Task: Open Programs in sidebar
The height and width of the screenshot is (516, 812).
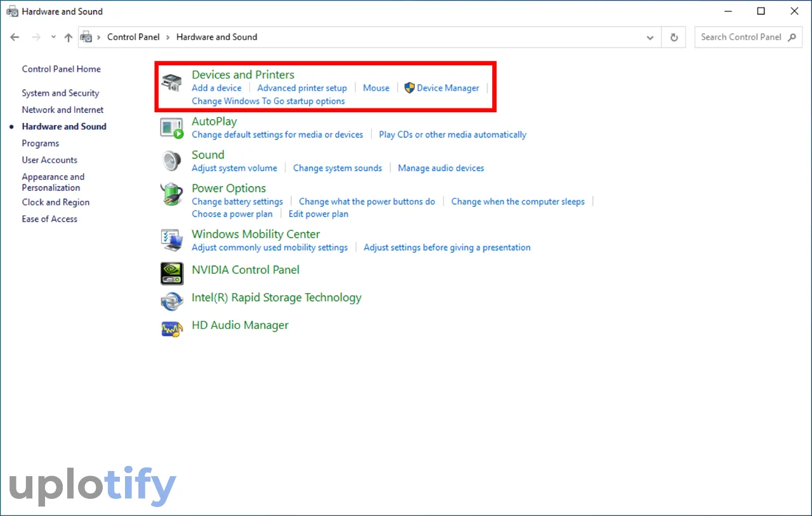Action: click(41, 143)
